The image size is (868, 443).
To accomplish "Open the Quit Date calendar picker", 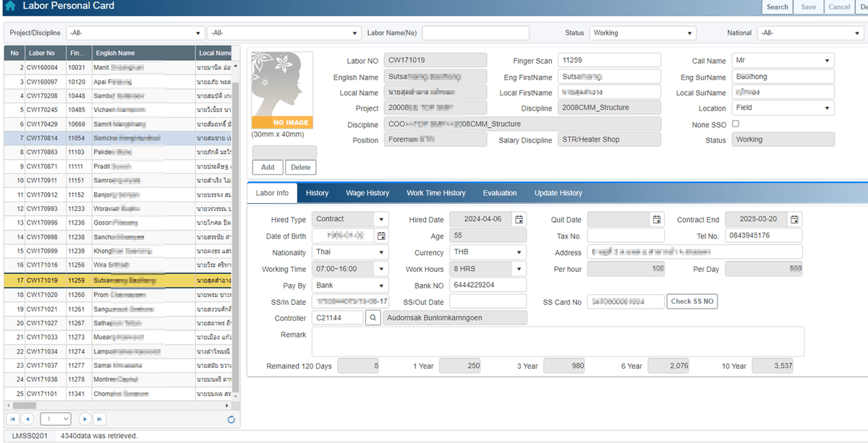I will [x=656, y=220].
